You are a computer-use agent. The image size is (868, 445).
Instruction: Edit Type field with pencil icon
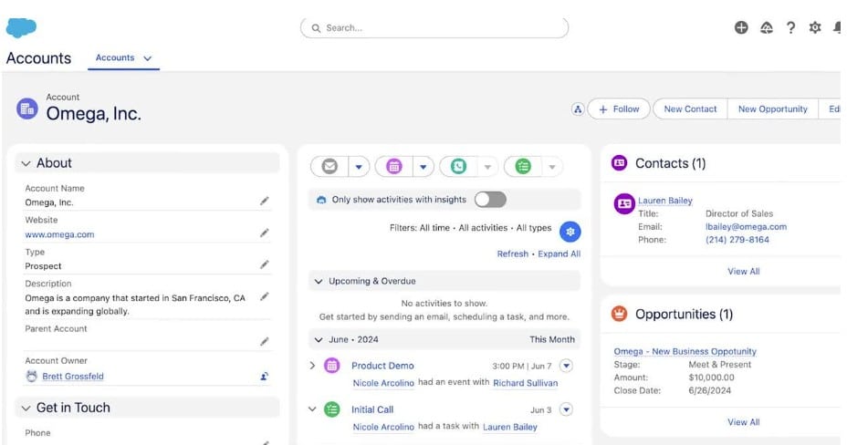tap(265, 264)
